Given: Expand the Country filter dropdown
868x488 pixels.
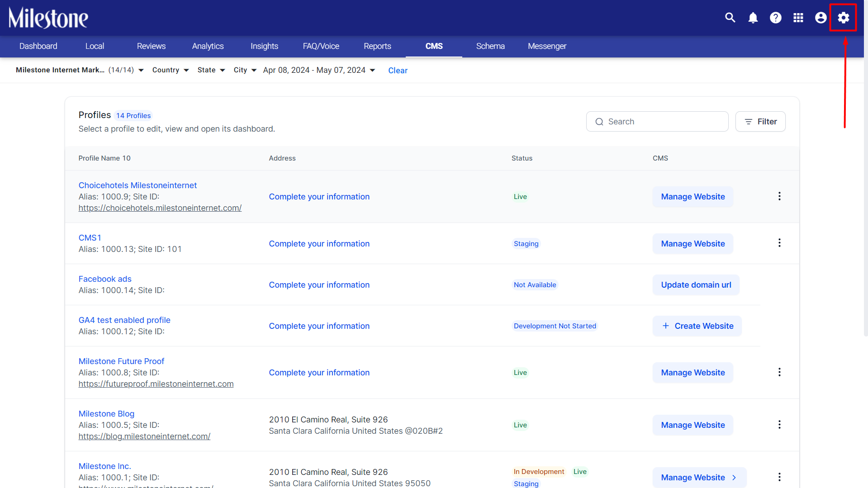Looking at the screenshot, I should pos(171,70).
